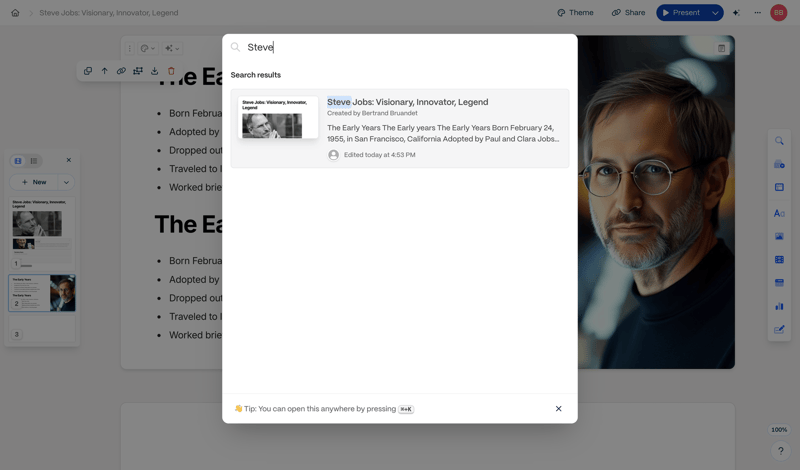Open the text formatting icon in right sidebar

[x=779, y=213]
